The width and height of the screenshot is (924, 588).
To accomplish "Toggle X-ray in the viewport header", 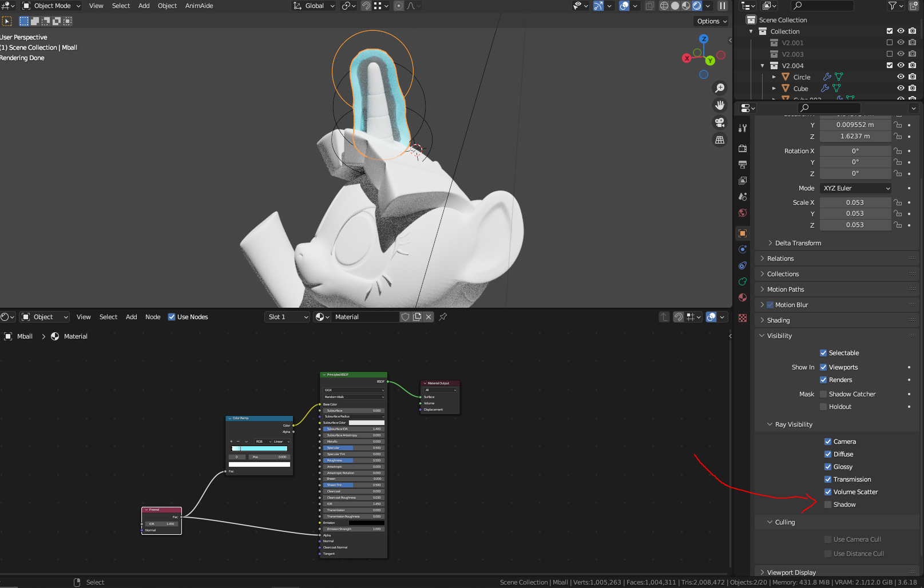I will click(650, 6).
